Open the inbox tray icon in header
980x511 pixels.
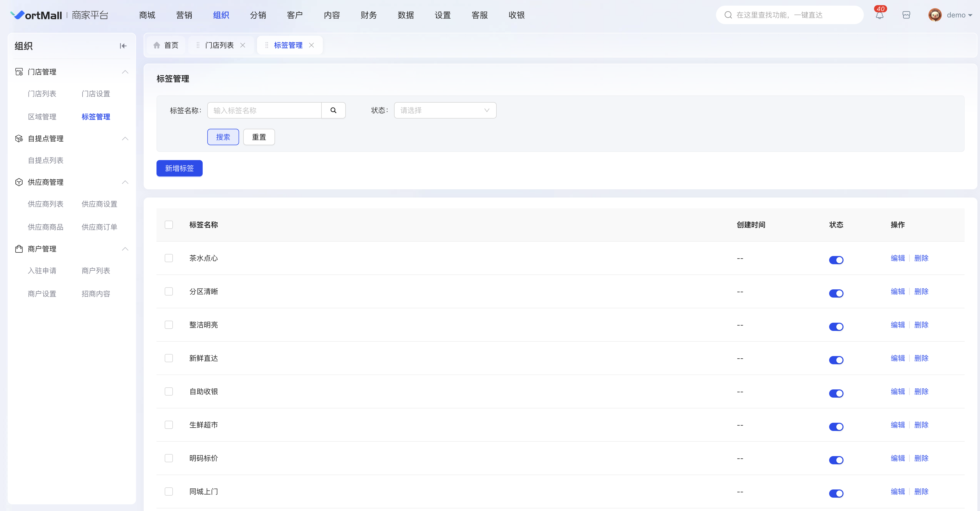tap(906, 15)
